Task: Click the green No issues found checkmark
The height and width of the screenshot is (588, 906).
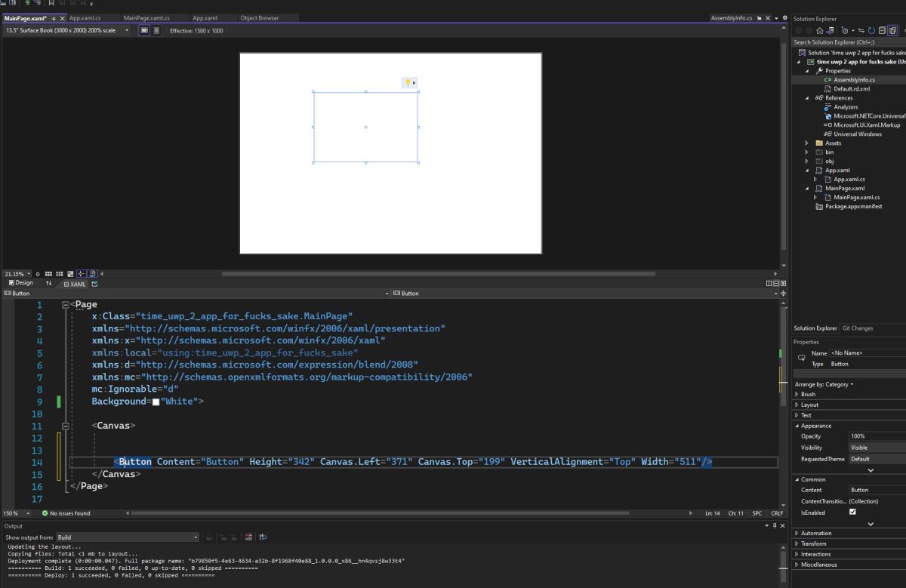Action: [x=45, y=513]
